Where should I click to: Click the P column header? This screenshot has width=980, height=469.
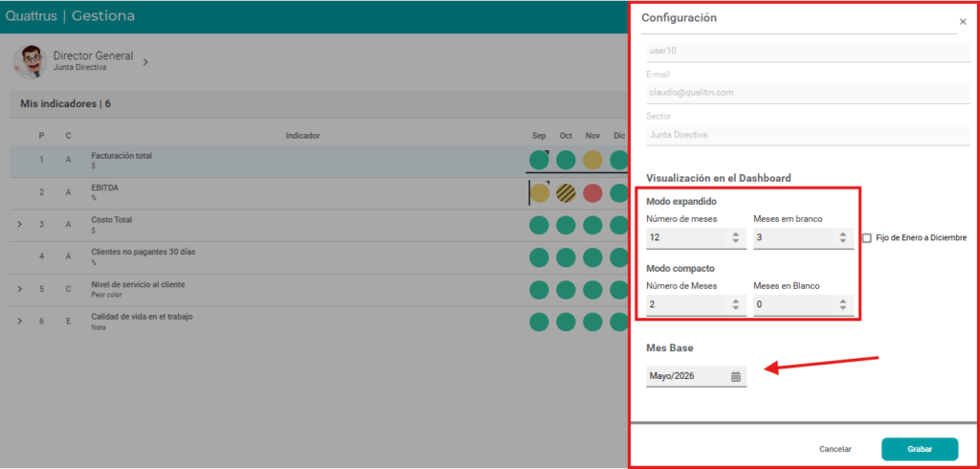point(41,136)
